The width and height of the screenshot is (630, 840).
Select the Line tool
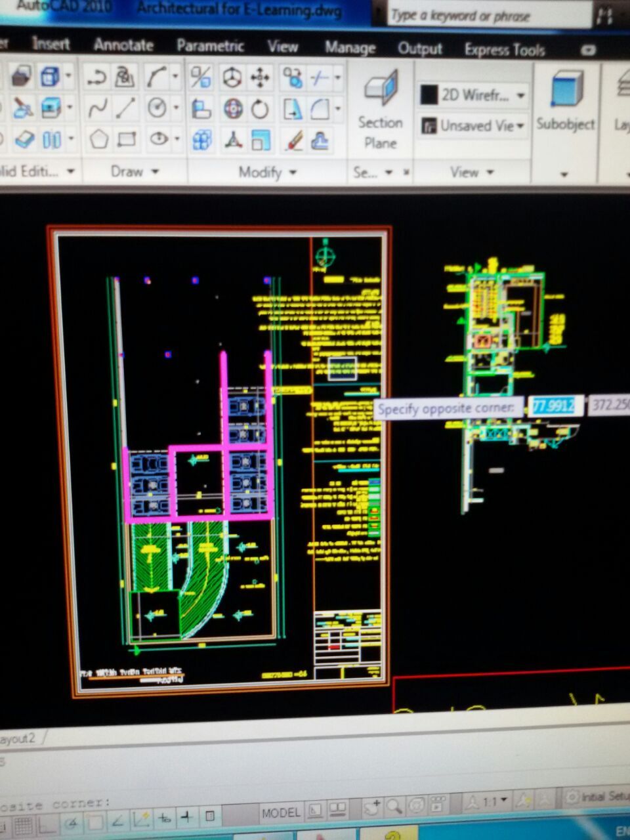[125, 108]
